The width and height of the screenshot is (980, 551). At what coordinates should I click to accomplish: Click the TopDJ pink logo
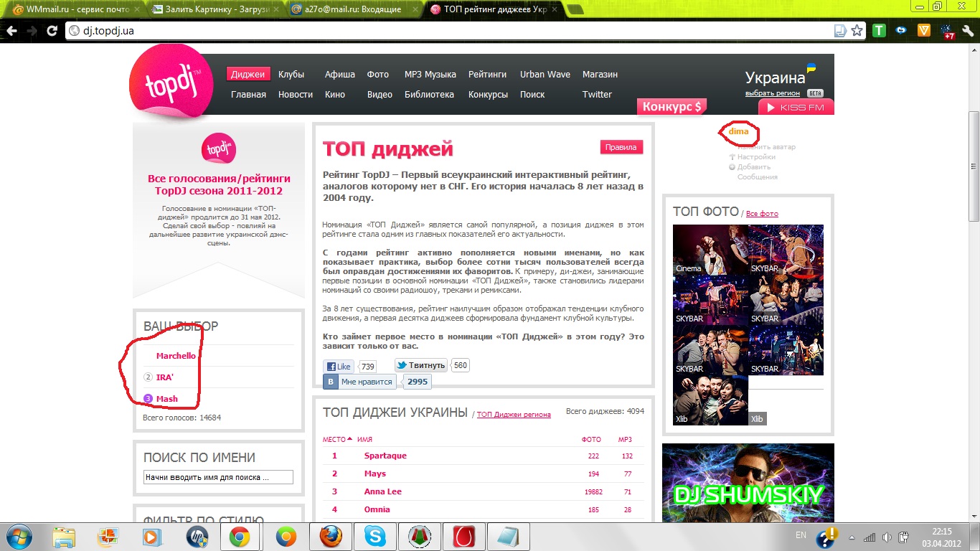click(171, 81)
